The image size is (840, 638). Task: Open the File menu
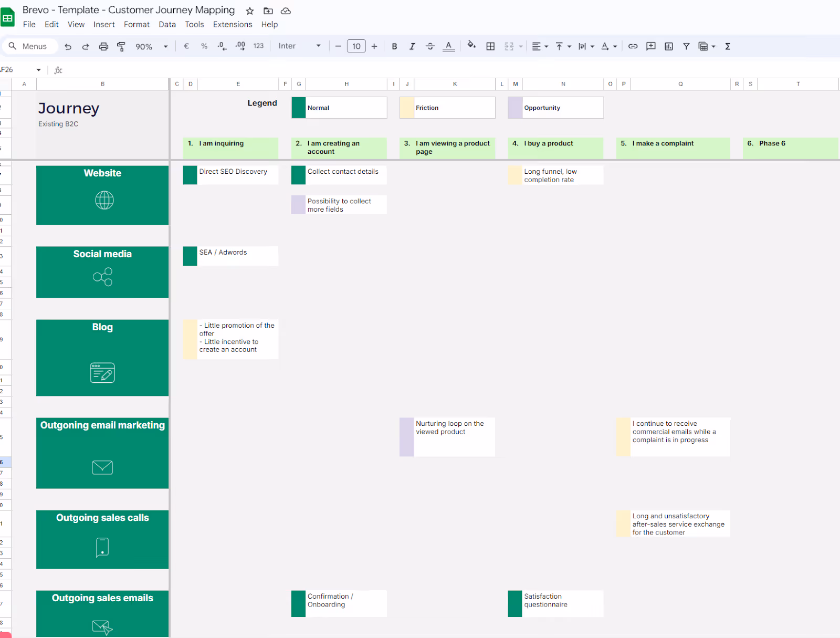click(x=29, y=24)
